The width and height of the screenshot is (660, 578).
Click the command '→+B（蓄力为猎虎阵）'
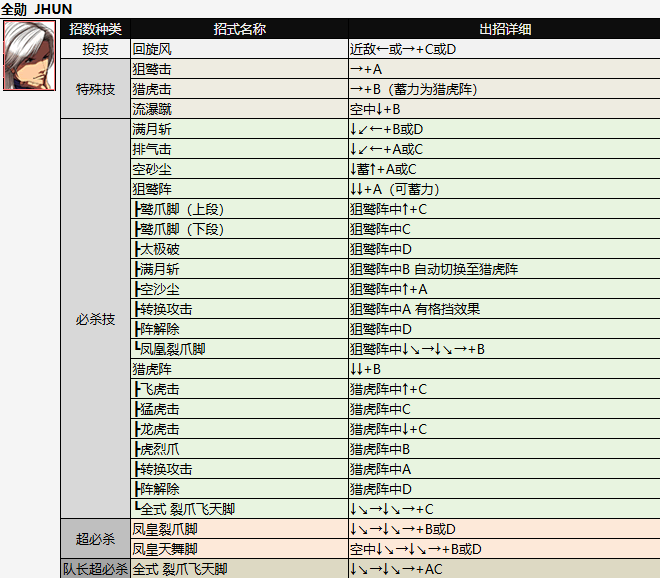point(414,89)
